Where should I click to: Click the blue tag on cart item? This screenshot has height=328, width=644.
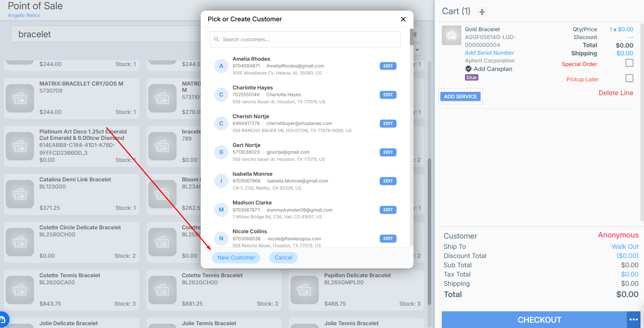[x=472, y=77]
